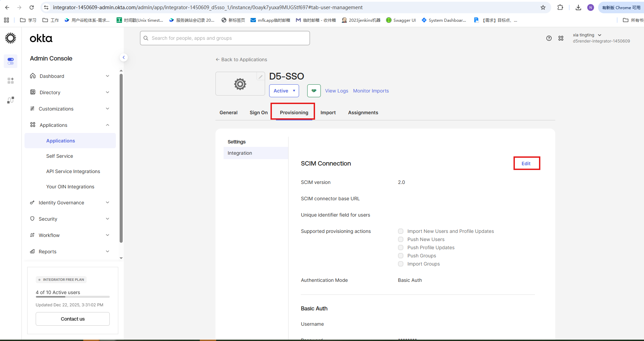Switch to the Sign On tab
644x341 pixels.
(x=258, y=113)
